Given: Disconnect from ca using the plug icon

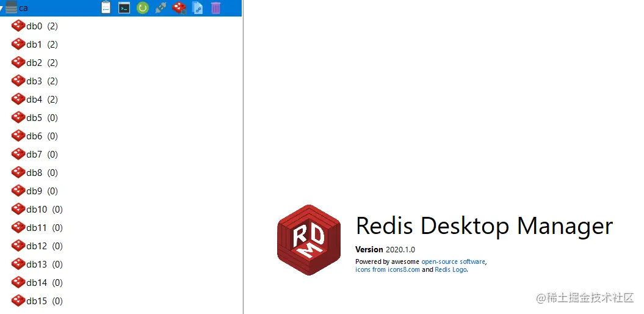Looking at the screenshot, I should point(161,7).
